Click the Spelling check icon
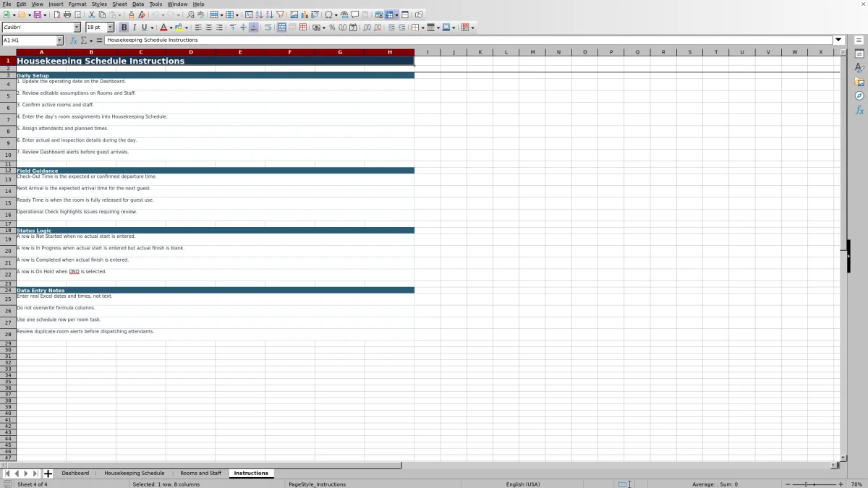The width and height of the screenshot is (868, 488). (200, 14)
